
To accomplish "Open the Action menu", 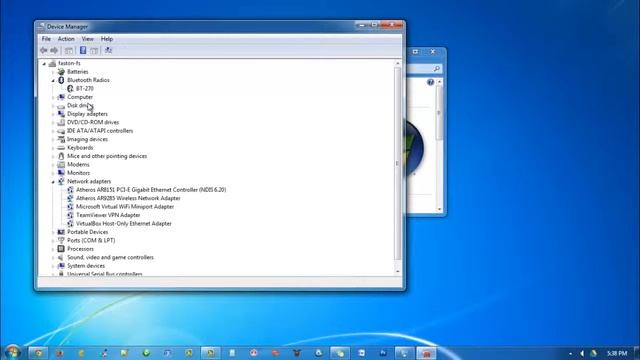I will pos(66,39).
